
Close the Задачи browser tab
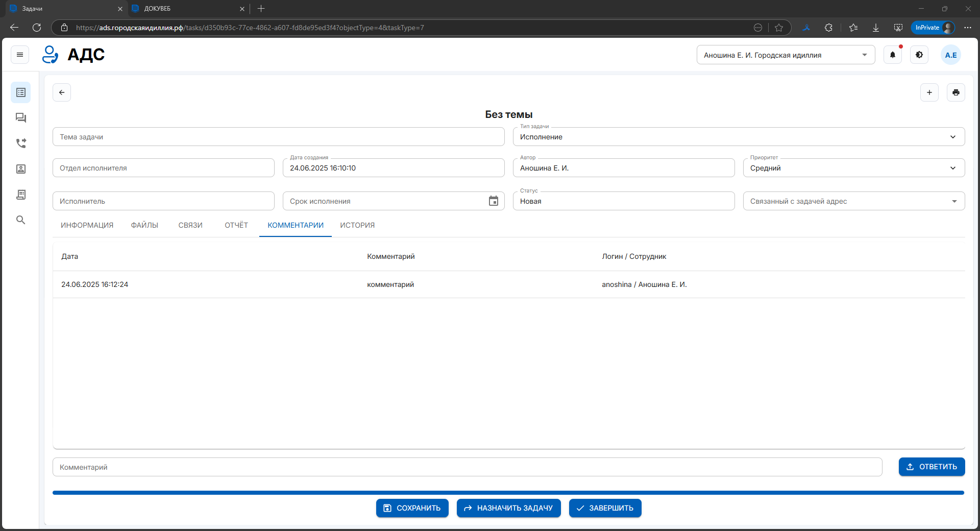click(x=120, y=9)
